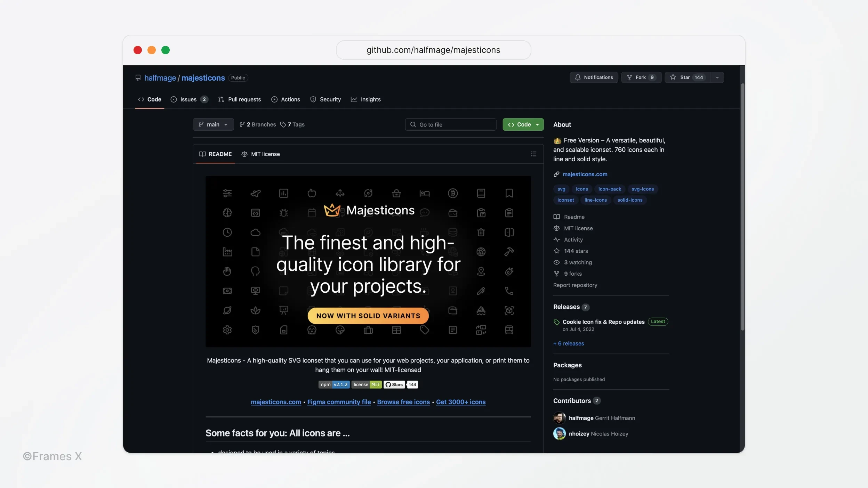The height and width of the screenshot is (488, 868).
Task: Open majesticons.com external link
Action: tap(585, 174)
